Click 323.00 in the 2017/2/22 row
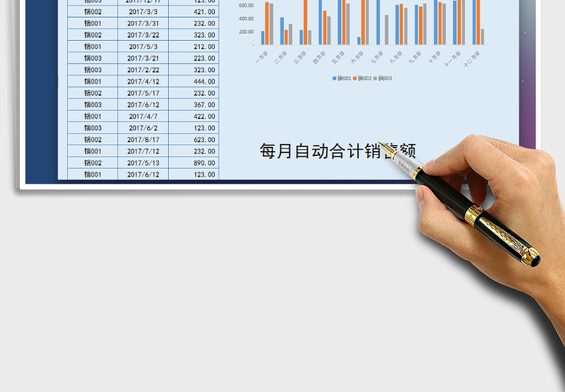The width and height of the screenshot is (565, 392). pyautogui.click(x=194, y=70)
